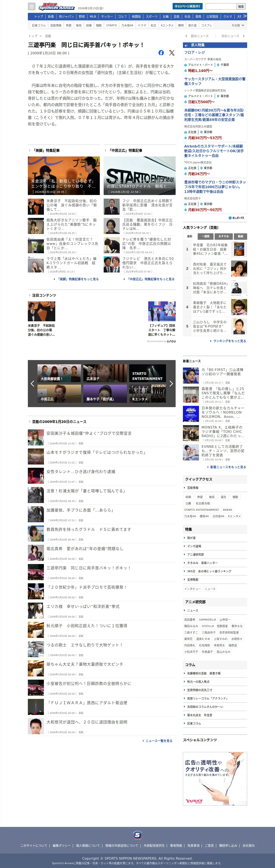Open 大和悠河が退団へ article link
Viewport: 275px width, 868px height.
click(x=87, y=722)
